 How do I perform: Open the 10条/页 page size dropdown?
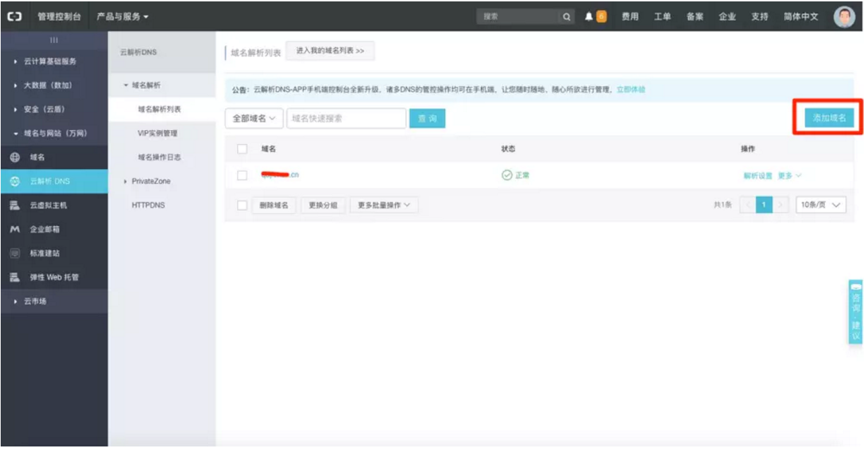pyautogui.click(x=821, y=205)
